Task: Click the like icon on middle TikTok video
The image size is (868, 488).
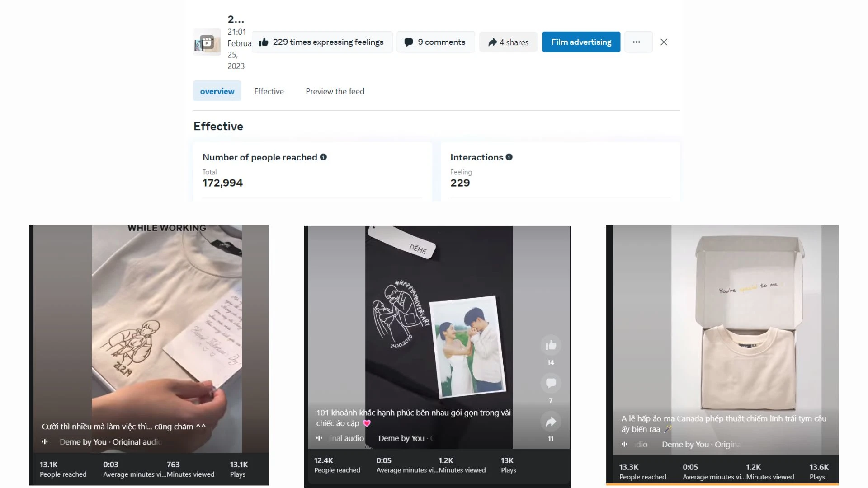Action: pos(551,345)
